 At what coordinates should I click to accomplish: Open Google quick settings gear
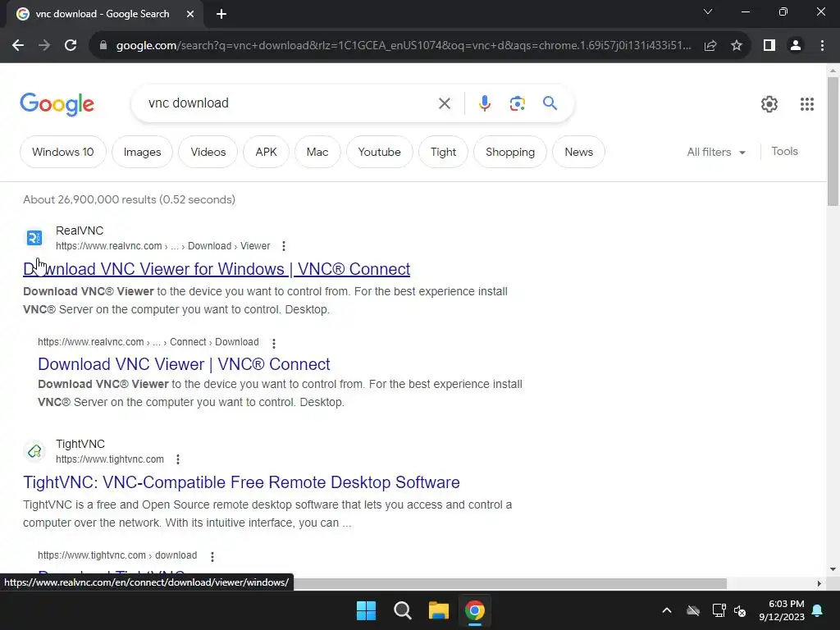point(769,104)
